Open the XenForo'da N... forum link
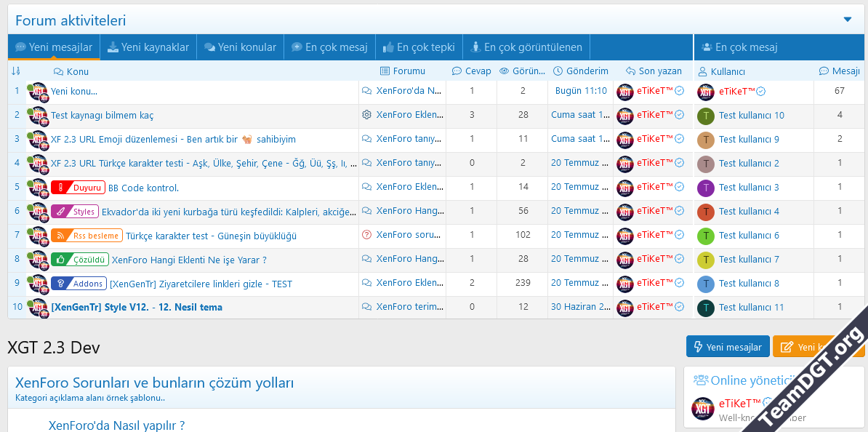 409,91
